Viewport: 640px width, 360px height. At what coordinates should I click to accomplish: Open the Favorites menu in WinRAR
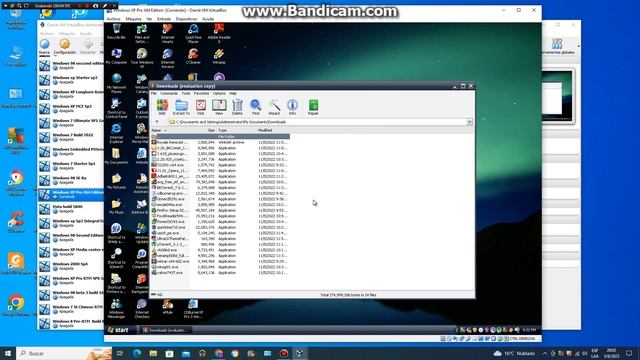click(x=201, y=93)
